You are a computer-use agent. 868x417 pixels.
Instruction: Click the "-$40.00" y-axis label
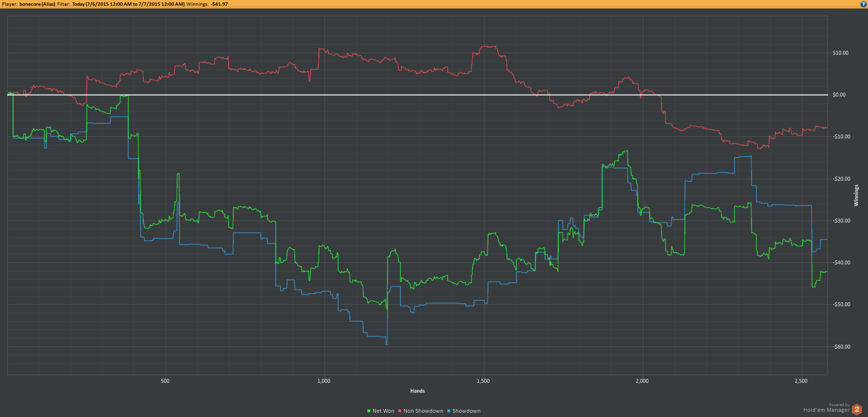click(841, 262)
